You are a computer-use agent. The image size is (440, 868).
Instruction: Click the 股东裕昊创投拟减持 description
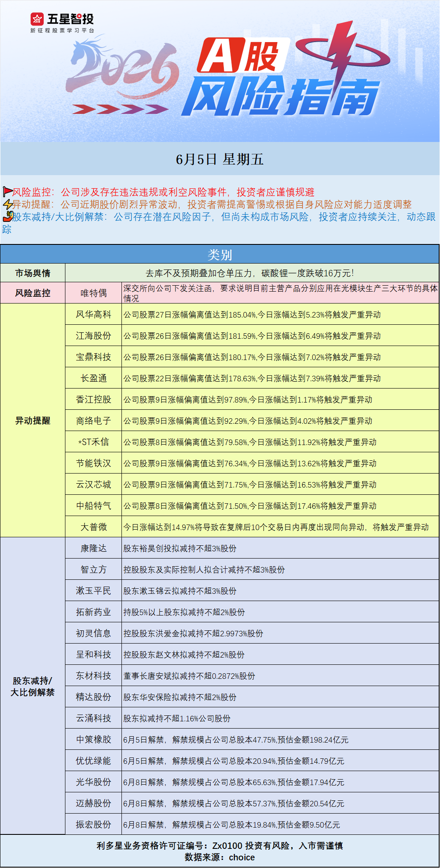pos(180,548)
